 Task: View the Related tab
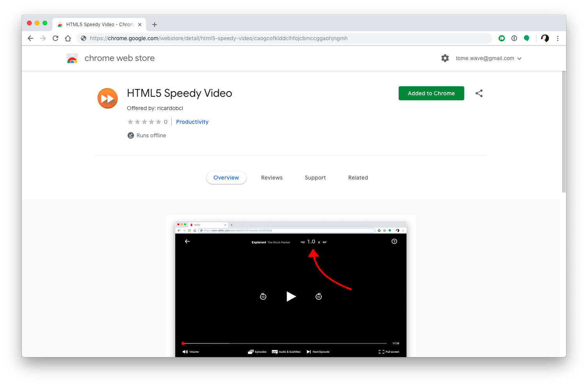358,178
